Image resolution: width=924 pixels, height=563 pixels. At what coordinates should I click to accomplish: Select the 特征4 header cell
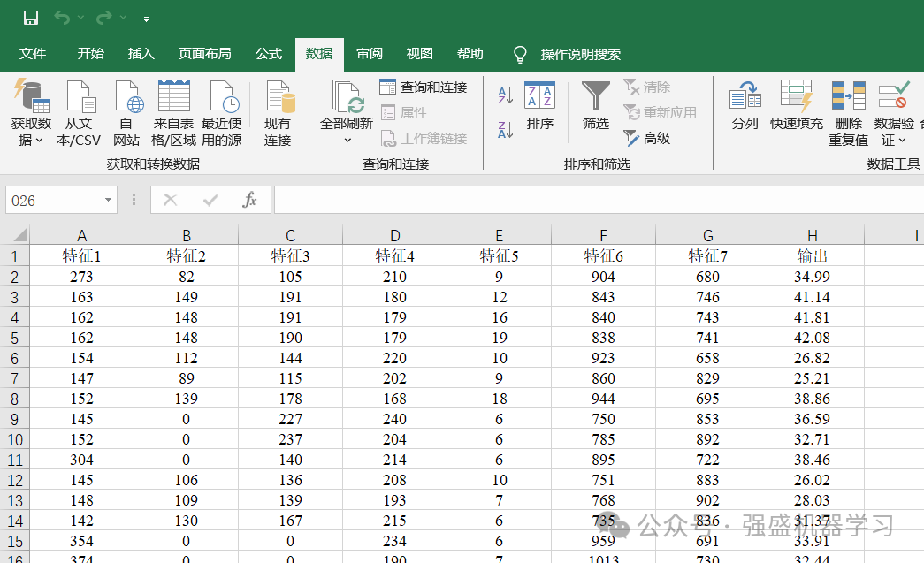[395, 255]
